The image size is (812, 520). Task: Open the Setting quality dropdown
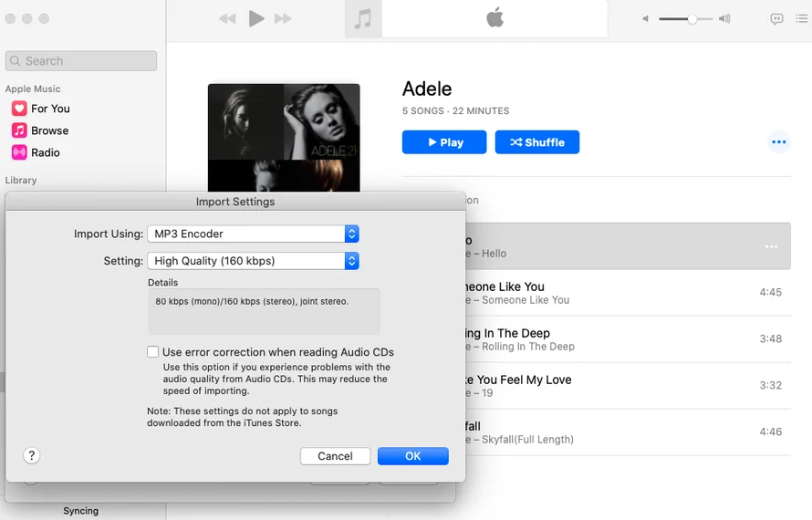click(253, 261)
